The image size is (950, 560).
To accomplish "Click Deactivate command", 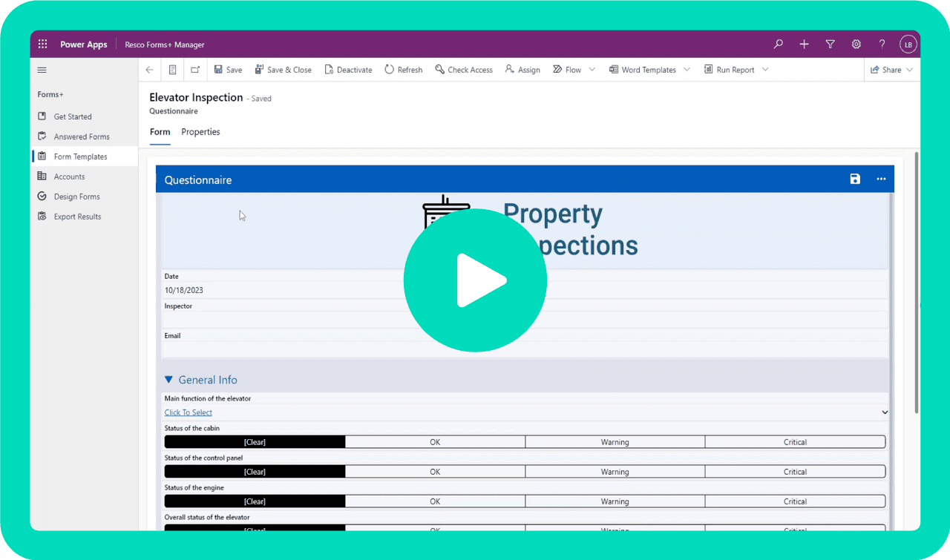I will 348,70.
